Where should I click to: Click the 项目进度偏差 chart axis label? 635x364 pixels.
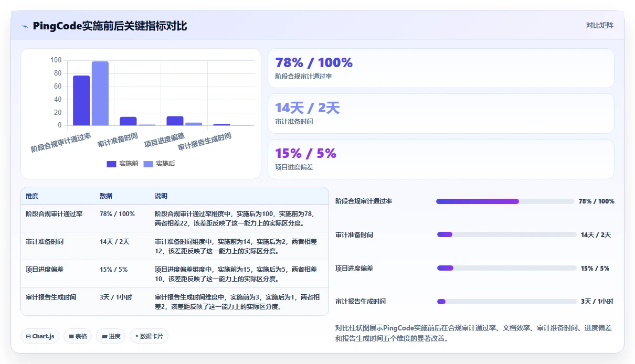165,140
